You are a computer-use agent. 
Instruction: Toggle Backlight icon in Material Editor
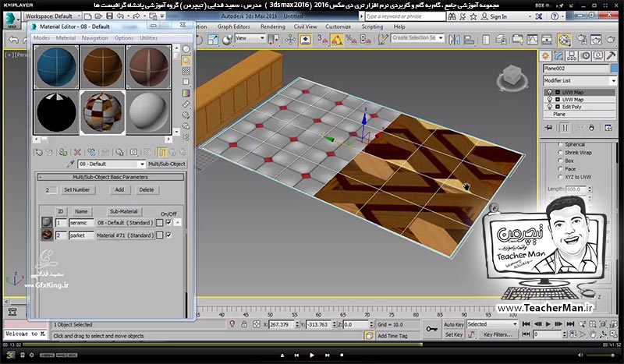click(x=186, y=61)
